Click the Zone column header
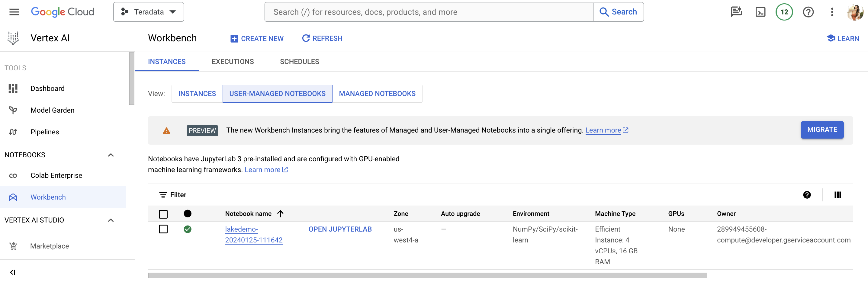Image resolution: width=868 pixels, height=282 pixels. pos(401,213)
